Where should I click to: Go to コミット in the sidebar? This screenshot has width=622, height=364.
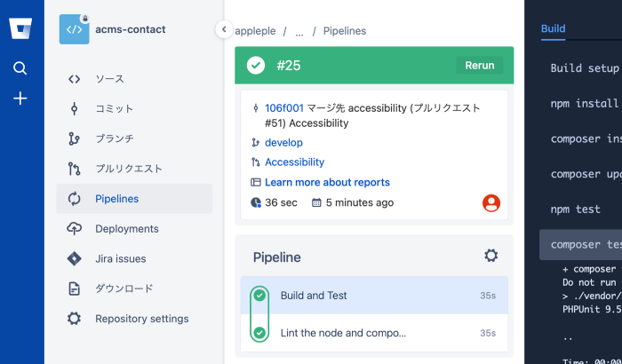[x=114, y=108]
